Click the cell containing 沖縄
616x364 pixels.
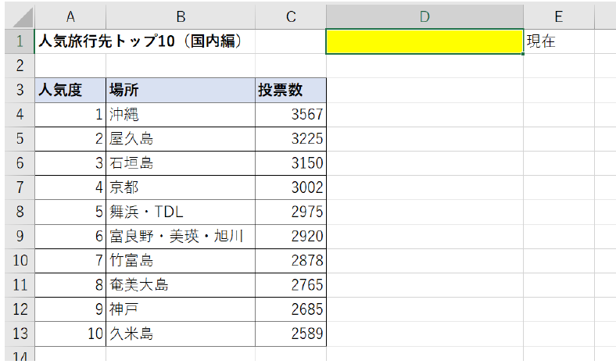(181, 114)
